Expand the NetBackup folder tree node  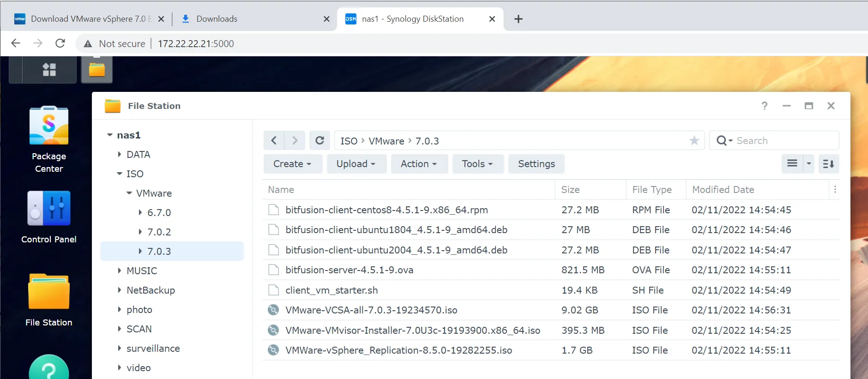click(x=120, y=290)
